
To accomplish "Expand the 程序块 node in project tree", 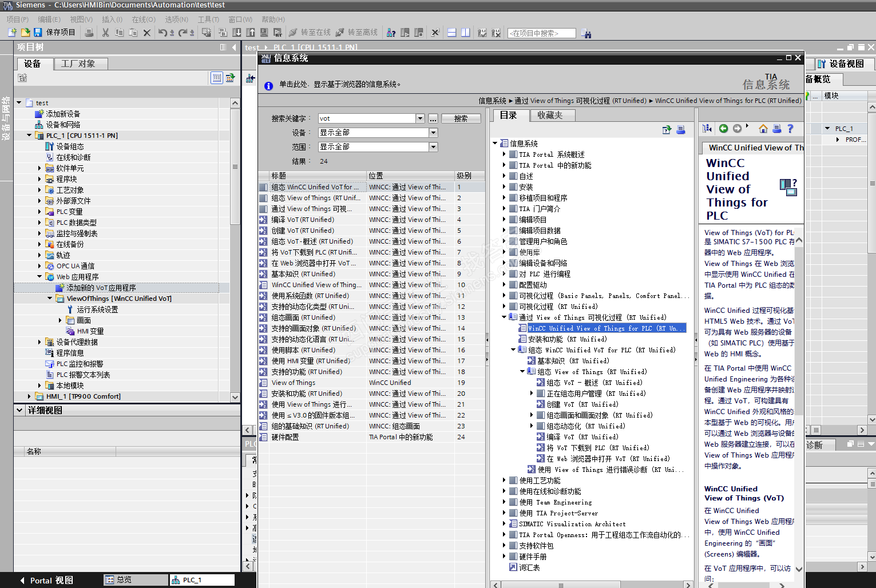I will (39, 179).
